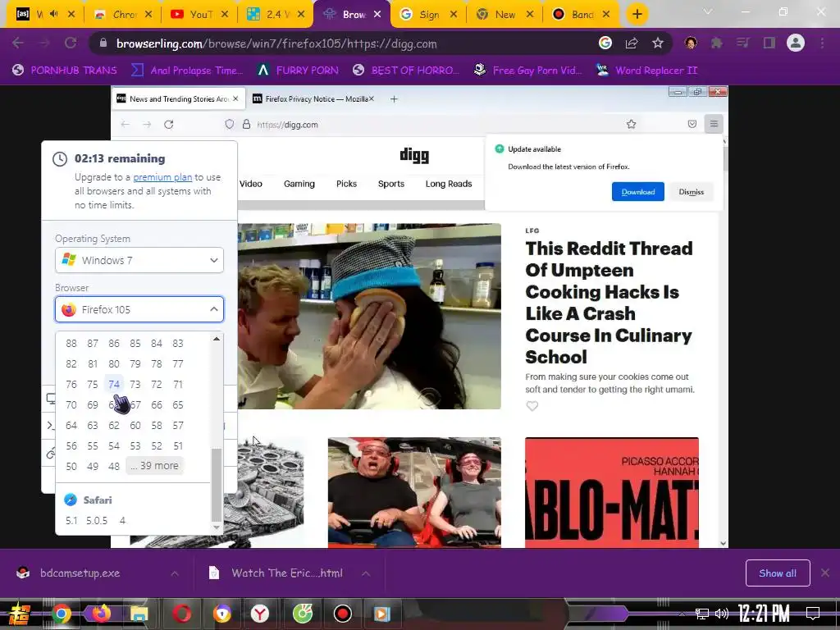840x630 pixels.
Task: Open Yandex browser from taskbar
Action: click(x=260, y=614)
